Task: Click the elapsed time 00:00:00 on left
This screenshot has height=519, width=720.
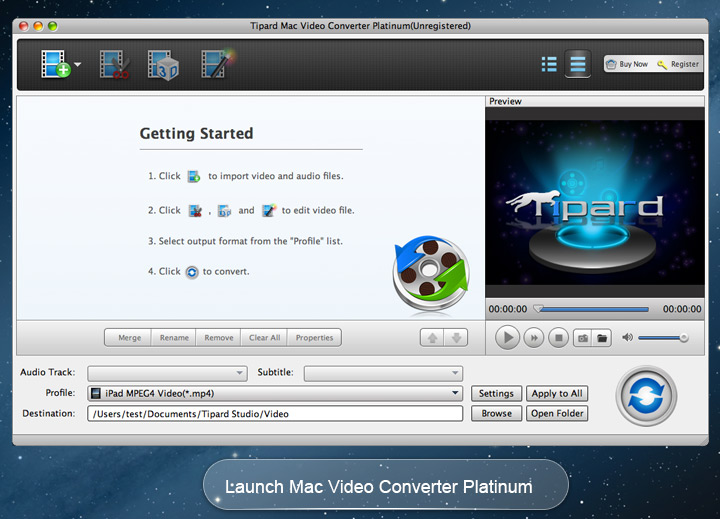Action: coord(507,309)
